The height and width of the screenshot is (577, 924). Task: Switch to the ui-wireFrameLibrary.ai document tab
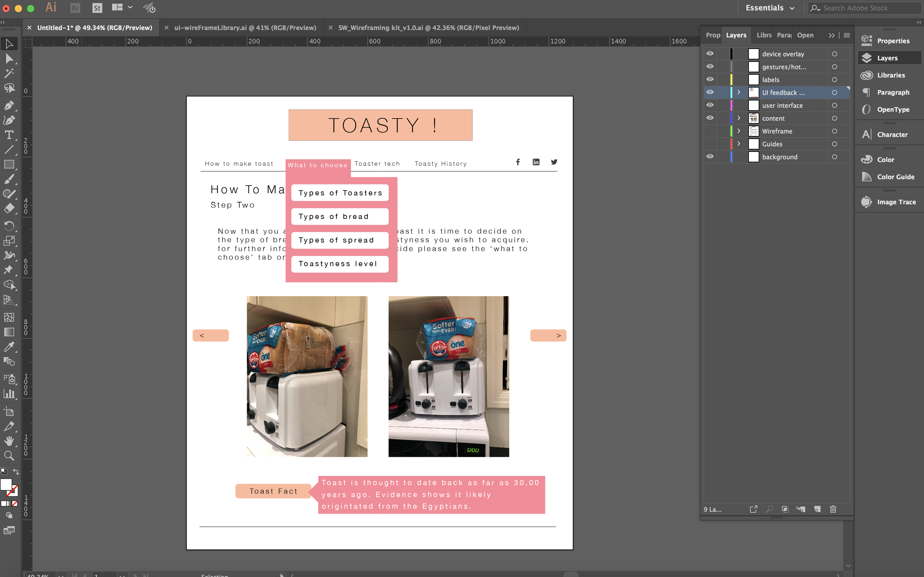[x=245, y=28]
